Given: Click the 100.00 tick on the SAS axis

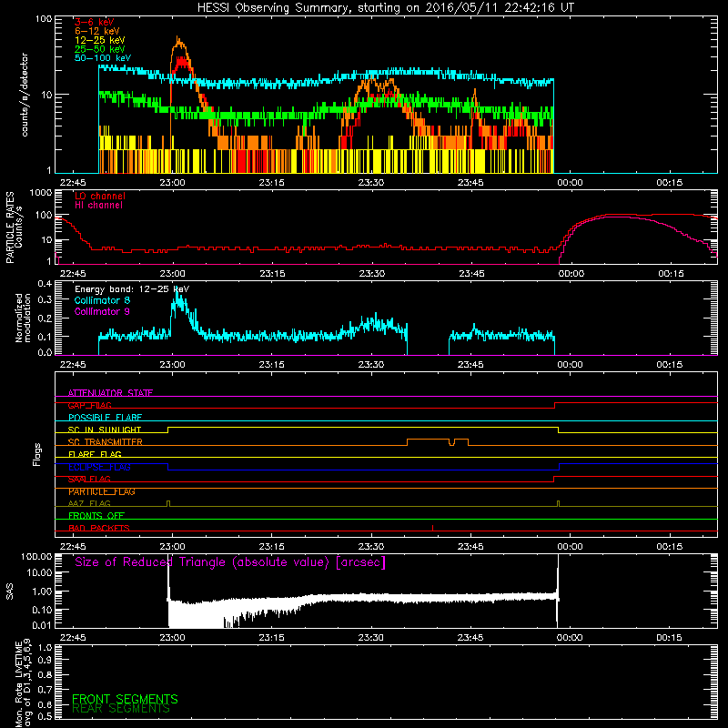Looking at the screenshot, I should point(36,557).
